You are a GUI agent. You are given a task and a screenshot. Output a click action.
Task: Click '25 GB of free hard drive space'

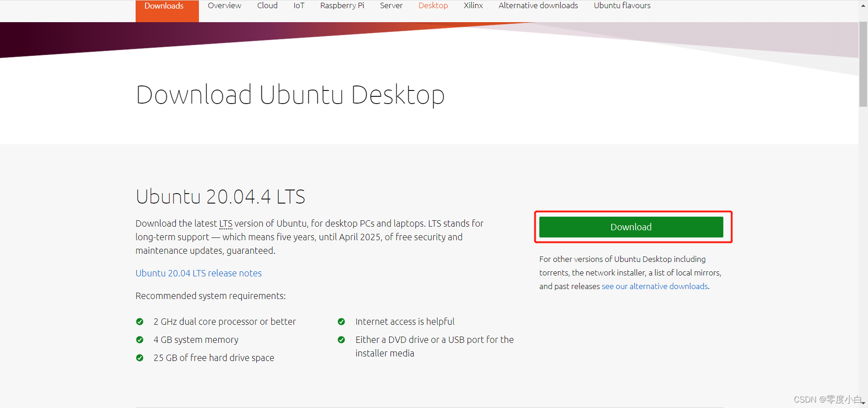[214, 358]
